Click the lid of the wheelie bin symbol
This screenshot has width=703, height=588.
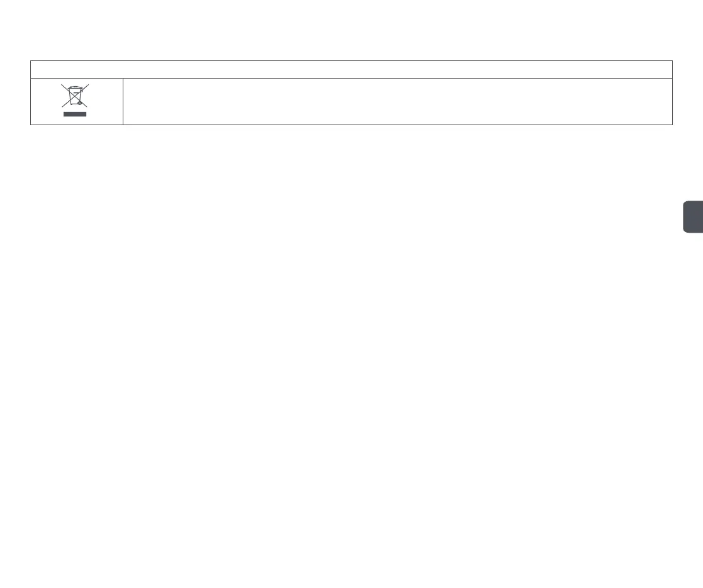coord(75,88)
